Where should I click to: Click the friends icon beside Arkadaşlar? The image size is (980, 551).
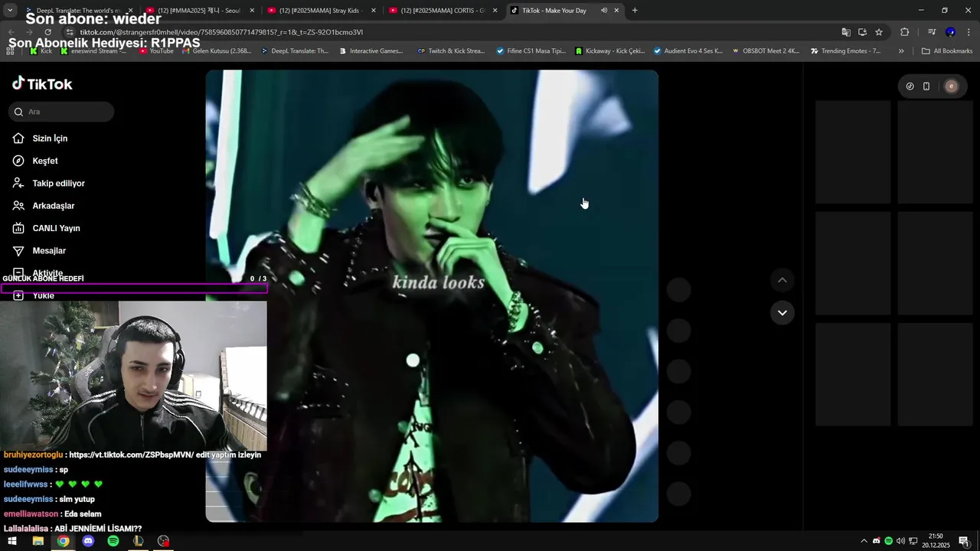18,206
